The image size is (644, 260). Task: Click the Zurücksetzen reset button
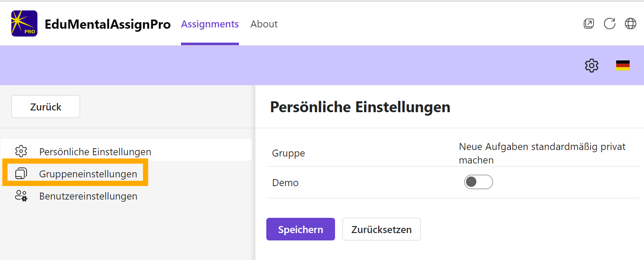click(x=381, y=229)
